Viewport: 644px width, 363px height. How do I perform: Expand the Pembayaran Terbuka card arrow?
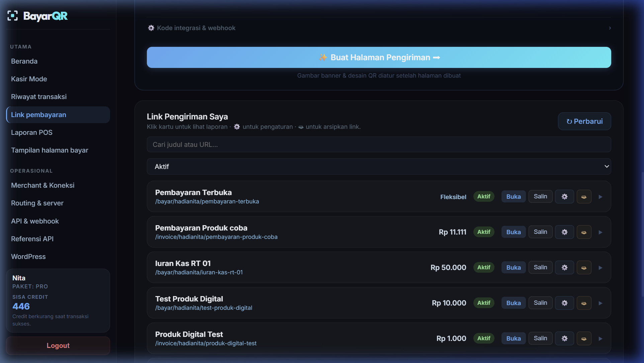click(601, 197)
